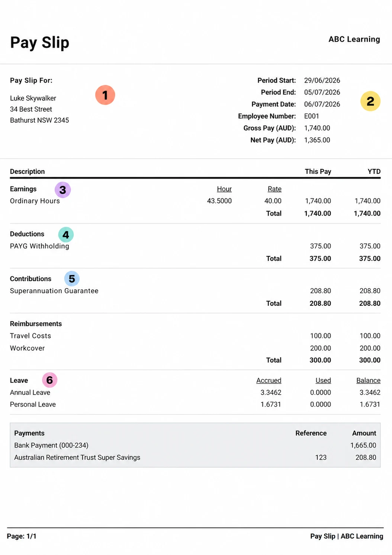Click the Period End date 05/07/2026

(322, 92)
